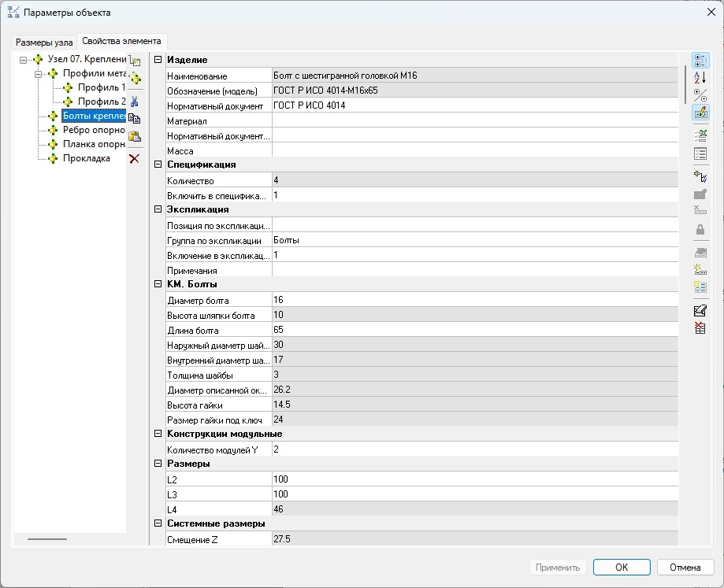Image resolution: width=724 pixels, height=588 pixels.
Task: Edit the Нормативный документ value ГОСТ Р ИСО 4014
Action: click(475, 105)
